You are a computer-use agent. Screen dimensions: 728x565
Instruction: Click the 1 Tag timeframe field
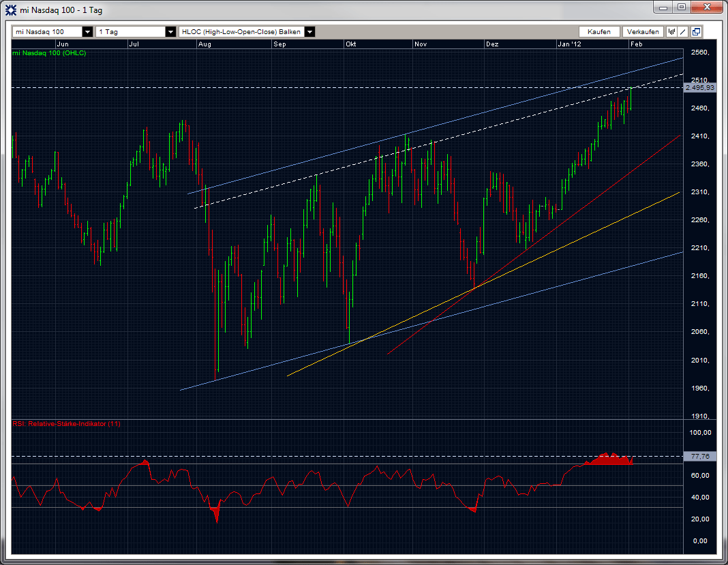[131, 31]
